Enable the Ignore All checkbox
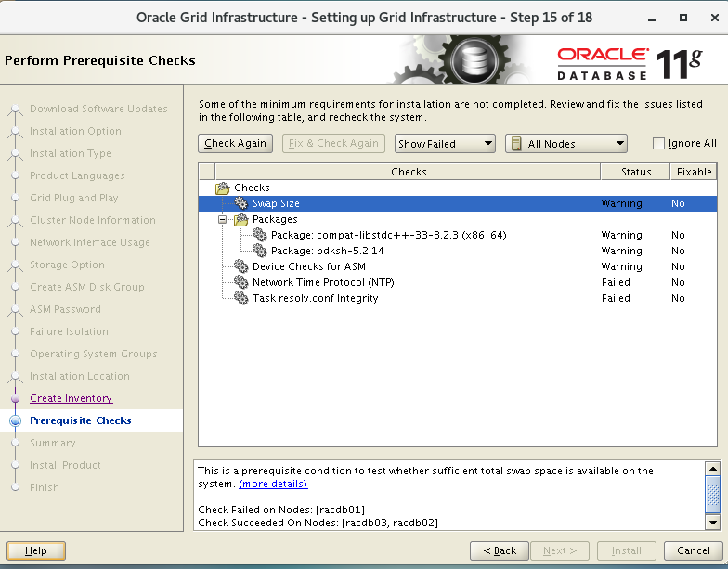Image resolution: width=728 pixels, height=569 pixels. click(658, 143)
